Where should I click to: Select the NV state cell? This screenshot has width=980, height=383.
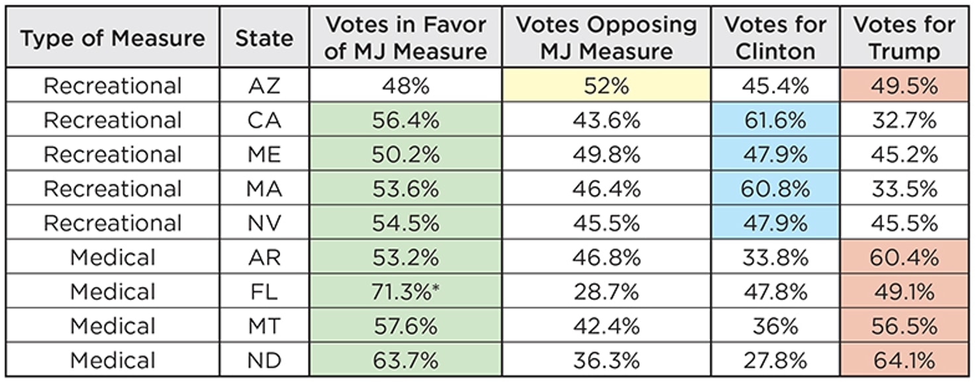point(264,223)
